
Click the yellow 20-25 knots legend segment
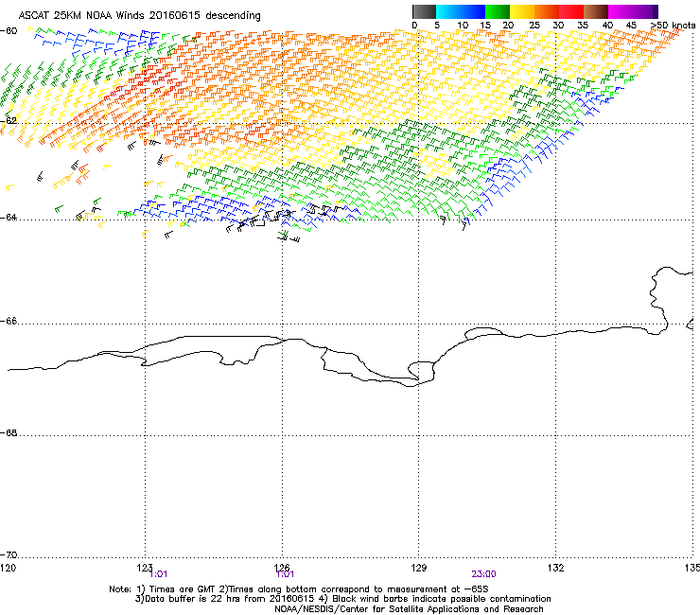[522, 11]
